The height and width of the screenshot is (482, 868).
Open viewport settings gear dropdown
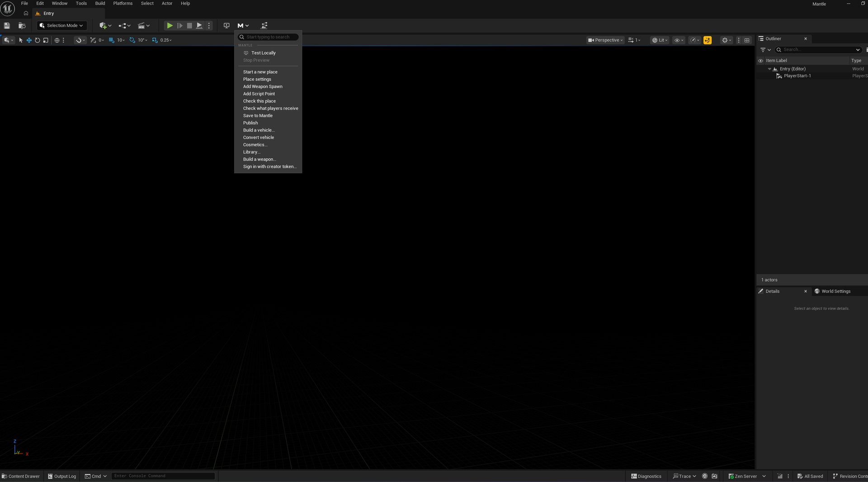726,40
